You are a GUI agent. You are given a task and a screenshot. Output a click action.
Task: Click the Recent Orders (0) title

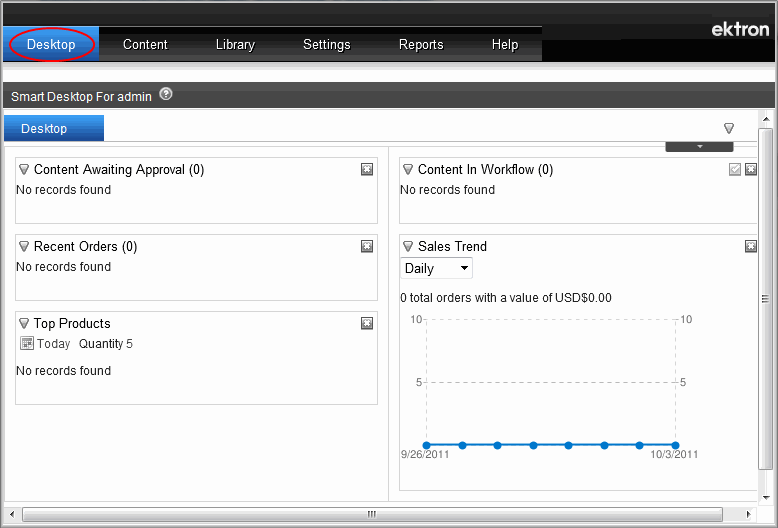click(x=85, y=247)
